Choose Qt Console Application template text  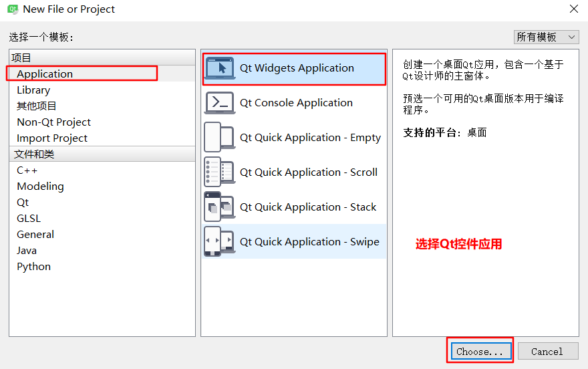tap(296, 103)
